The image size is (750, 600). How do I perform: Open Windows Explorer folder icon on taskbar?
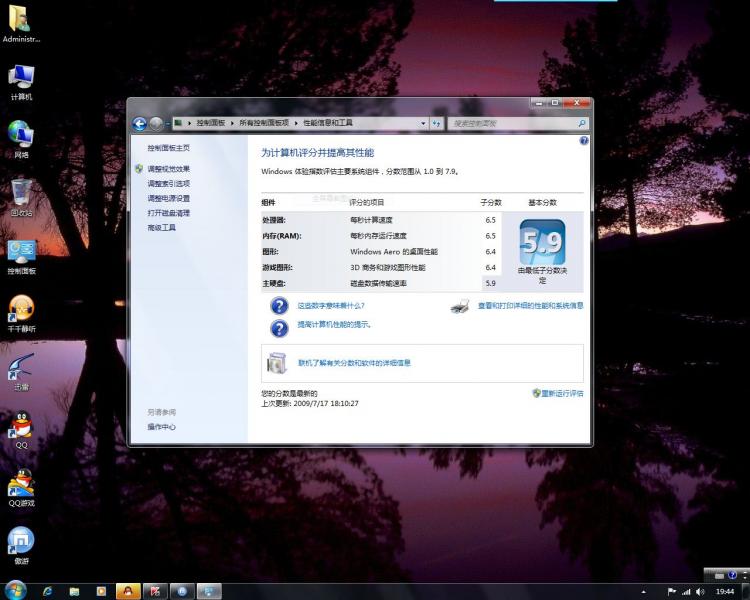(x=74, y=591)
